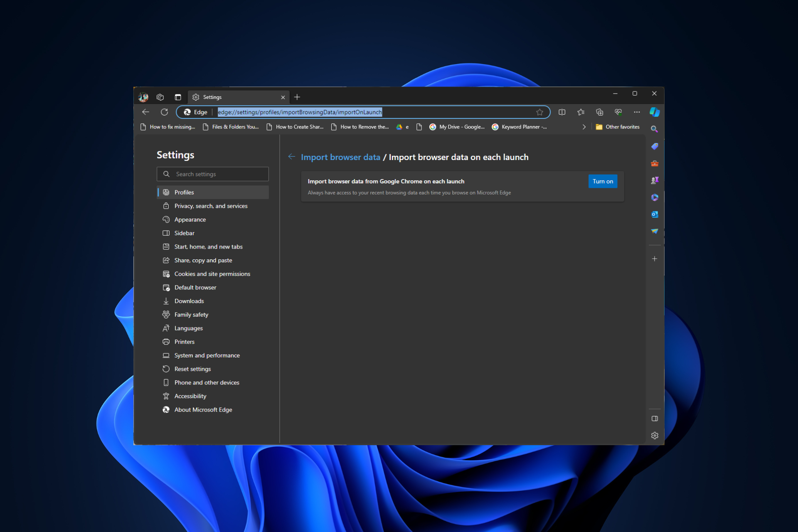Open the Collections toolbar icon
The image size is (798, 532).
click(x=599, y=112)
